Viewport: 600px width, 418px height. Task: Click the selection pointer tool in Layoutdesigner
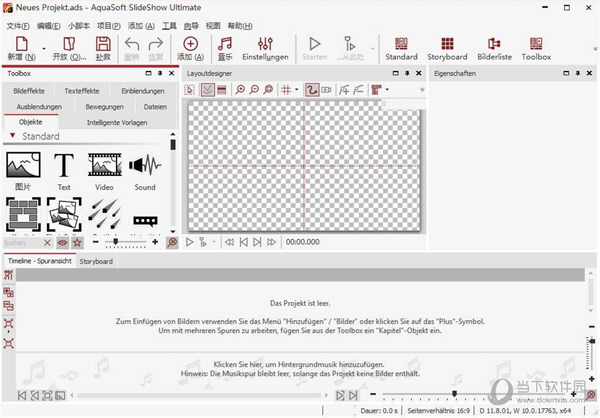(189, 90)
